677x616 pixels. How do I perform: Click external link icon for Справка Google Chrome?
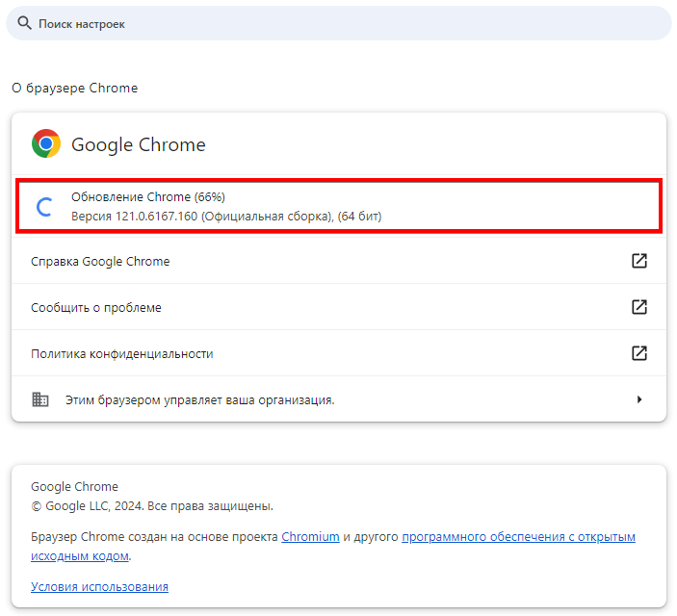click(x=639, y=261)
